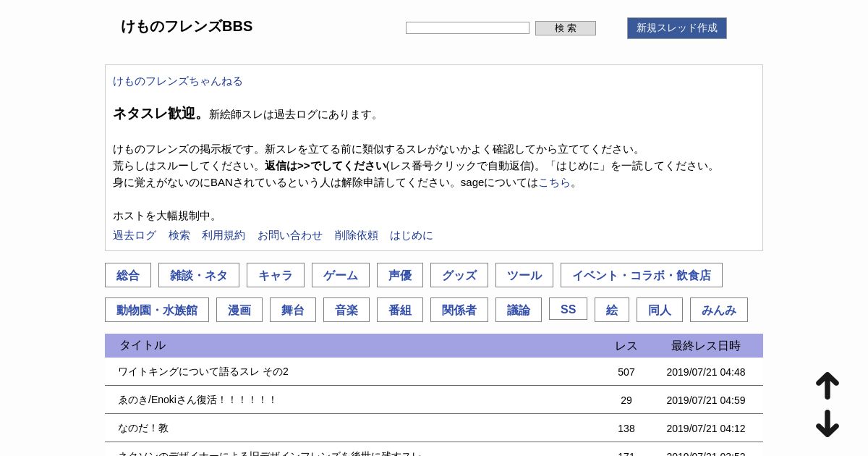Select the 絵 category tab
This screenshot has width=868, height=456.
coord(612,310)
